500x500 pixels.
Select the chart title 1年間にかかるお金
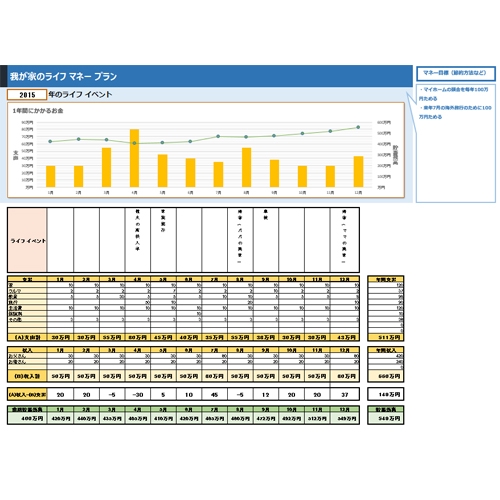38,111
